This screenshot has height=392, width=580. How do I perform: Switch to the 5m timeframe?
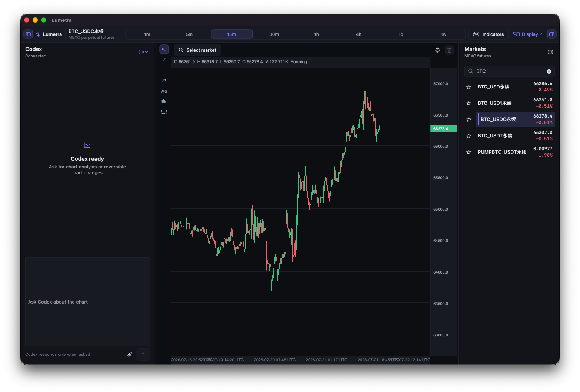[x=189, y=34]
